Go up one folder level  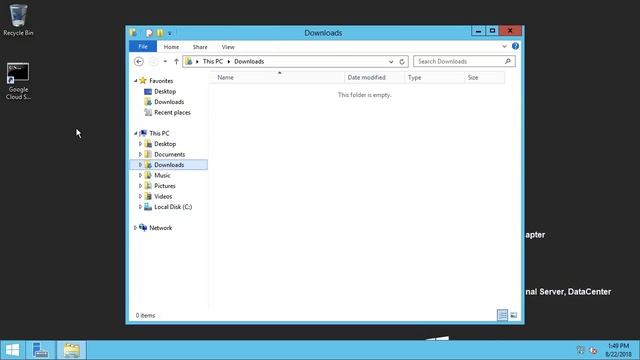point(176,62)
